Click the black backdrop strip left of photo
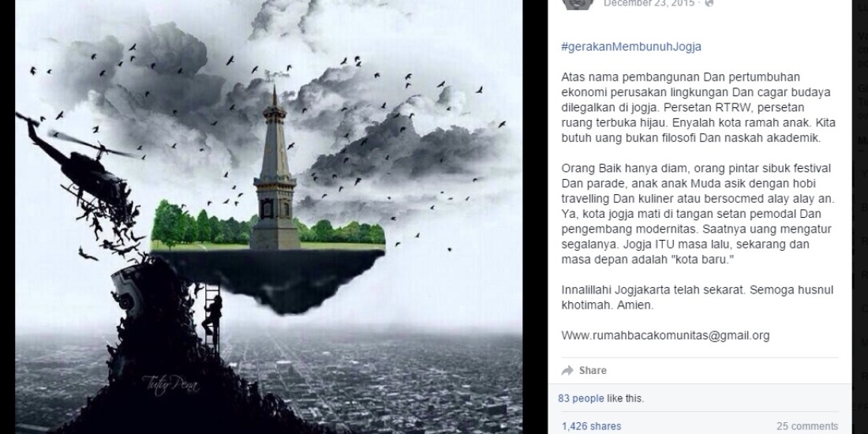 7,217
